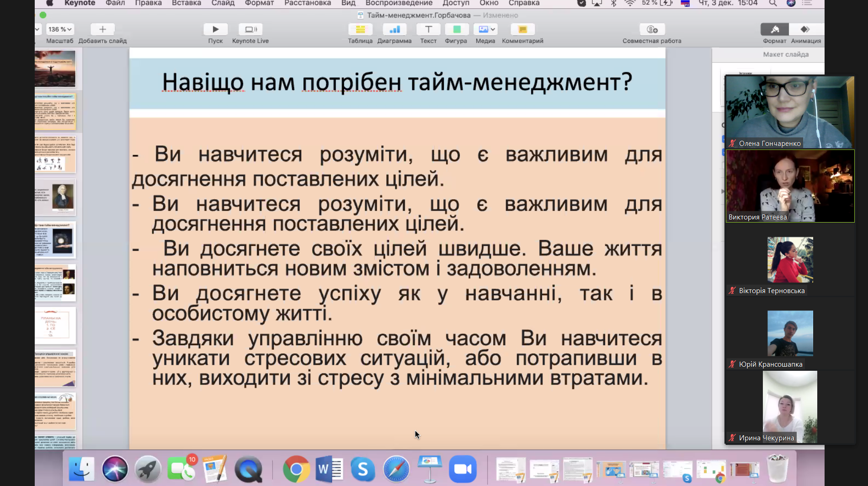
Task: Select the portrait-of-man slide thumbnail
Action: pos(55,197)
